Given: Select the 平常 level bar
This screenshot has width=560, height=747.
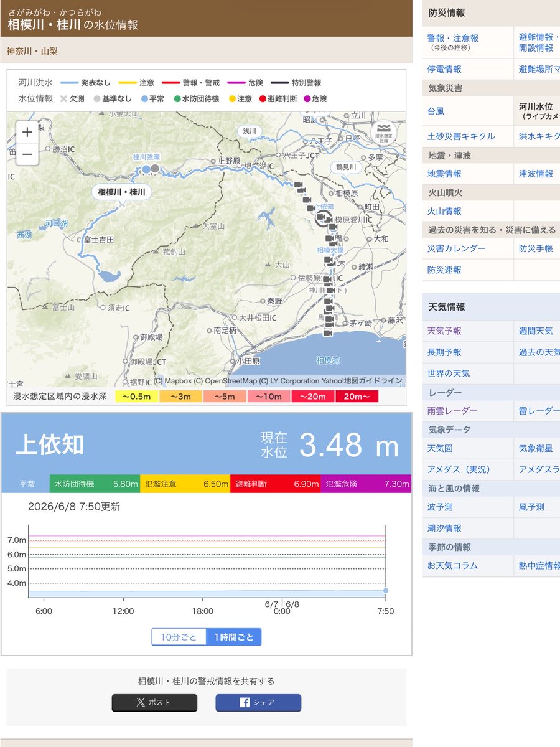Looking at the screenshot, I should (x=26, y=484).
